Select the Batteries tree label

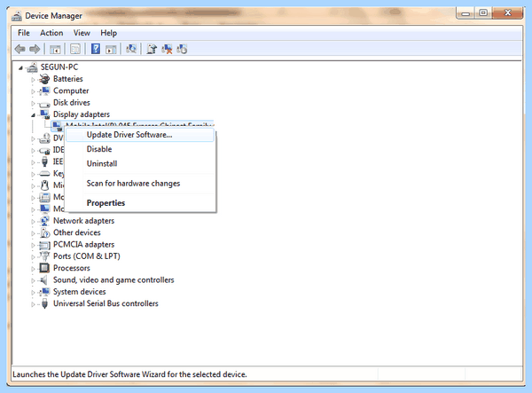click(x=68, y=79)
